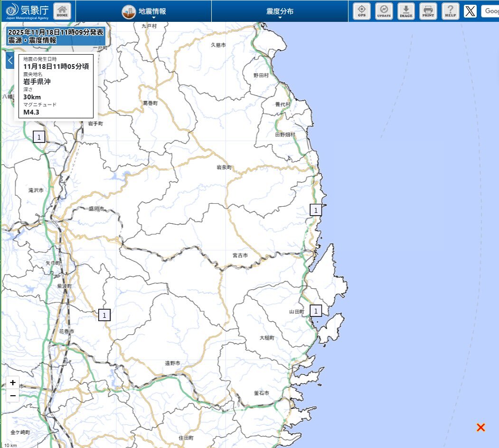The image size is (499, 448).
Task: Click intensity 1 marker on coast east of 岩泉町
Action: [x=316, y=210]
